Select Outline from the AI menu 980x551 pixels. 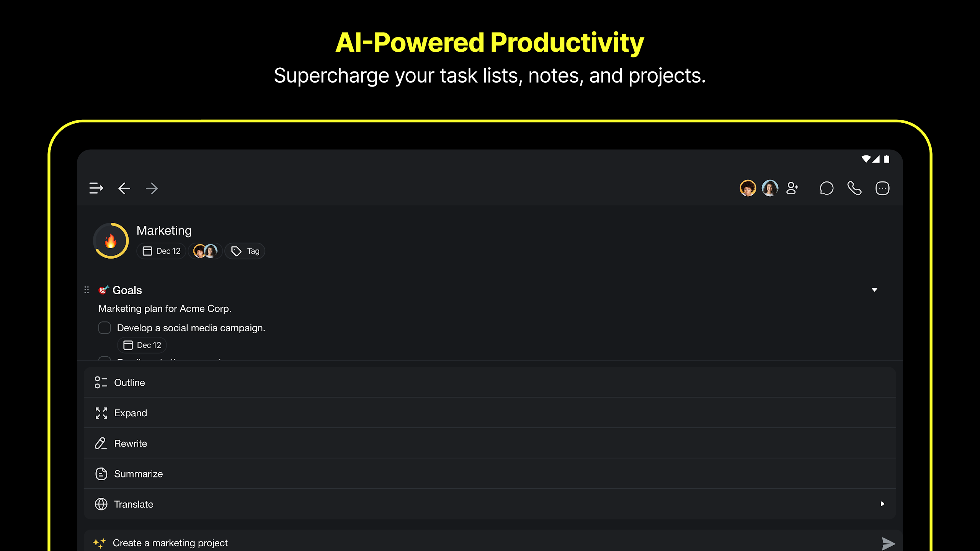coord(490,383)
